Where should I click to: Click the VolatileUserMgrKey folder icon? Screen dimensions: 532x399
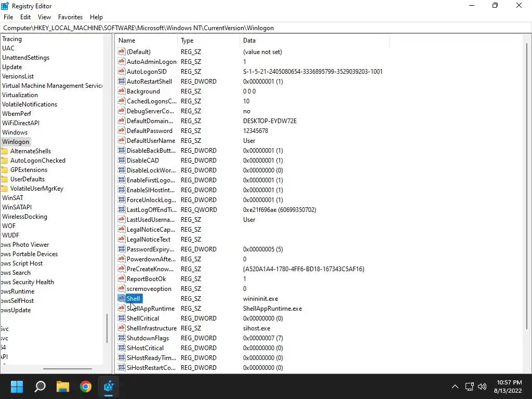click(4, 188)
